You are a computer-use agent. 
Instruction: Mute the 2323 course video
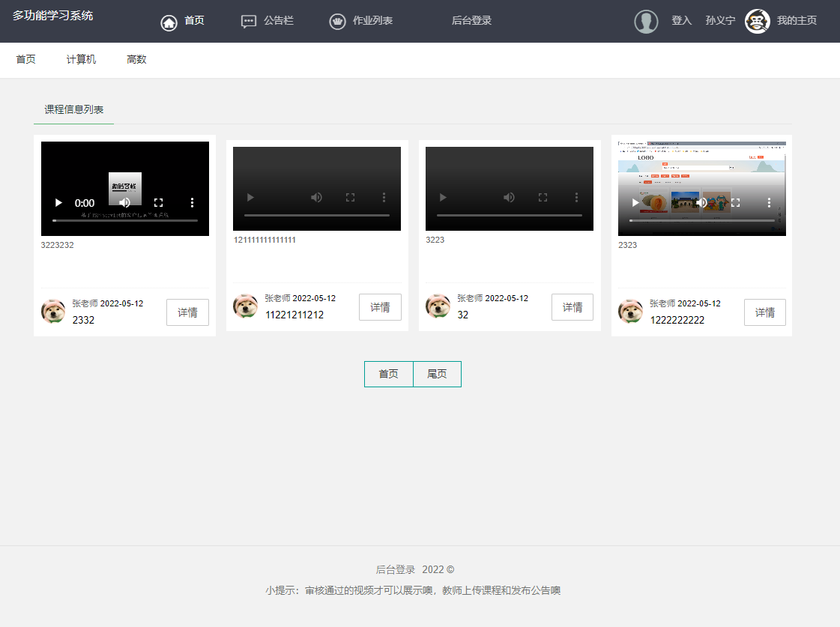[x=702, y=202]
